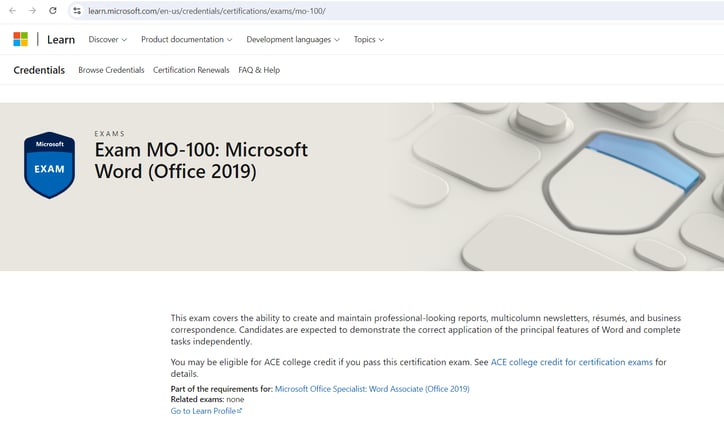724x433 pixels.
Task: Click the browser forward arrow
Action: 32,11
